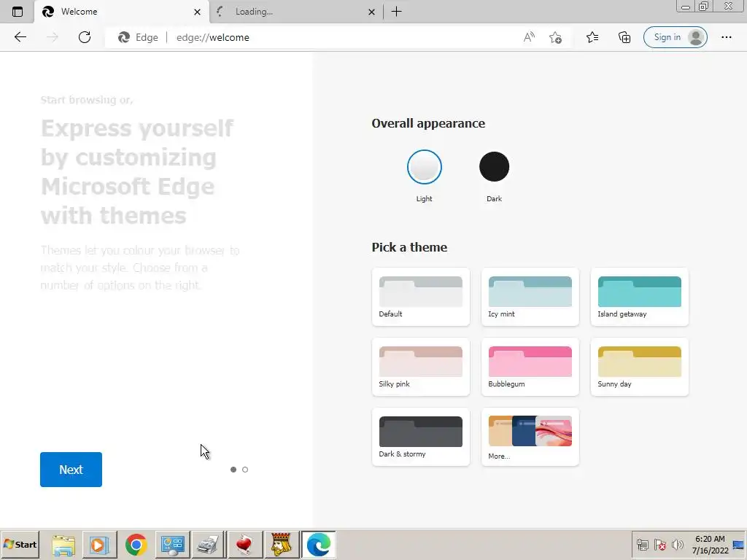Add this page to favorites
The width and height of the screenshot is (747, 560).
click(x=555, y=37)
